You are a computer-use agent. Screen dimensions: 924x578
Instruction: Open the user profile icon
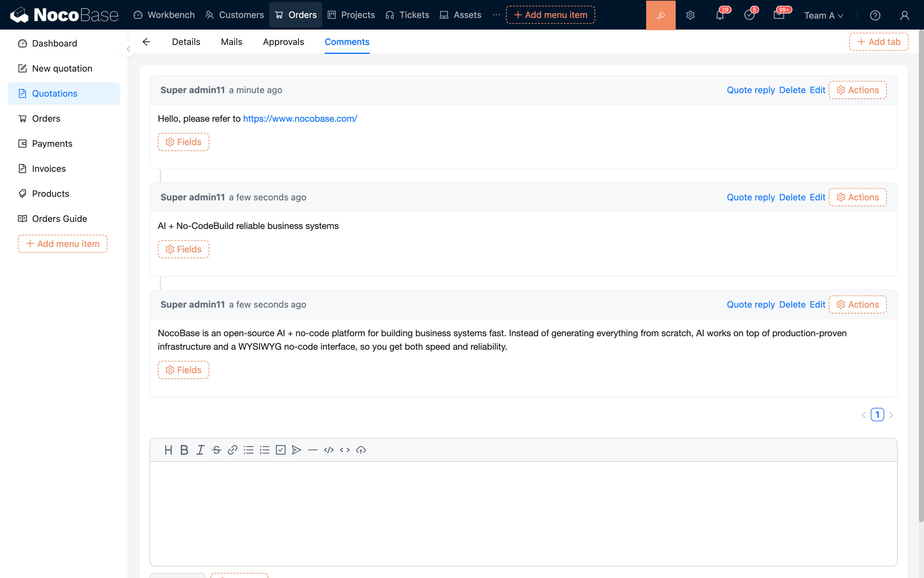tap(904, 15)
